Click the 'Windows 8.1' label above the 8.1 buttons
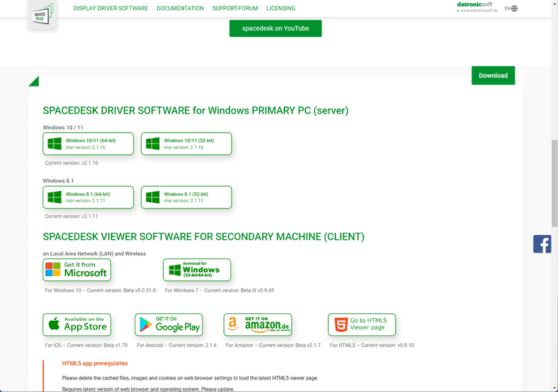558x392 pixels. click(59, 181)
